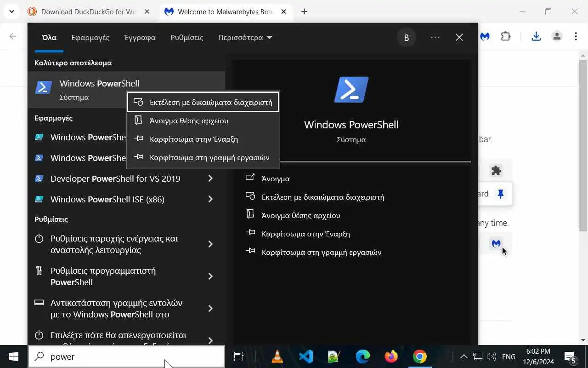
Task: Expand Ρυθμίσεις προγραμματιστή PowerShell arrow
Action: pyautogui.click(x=210, y=276)
